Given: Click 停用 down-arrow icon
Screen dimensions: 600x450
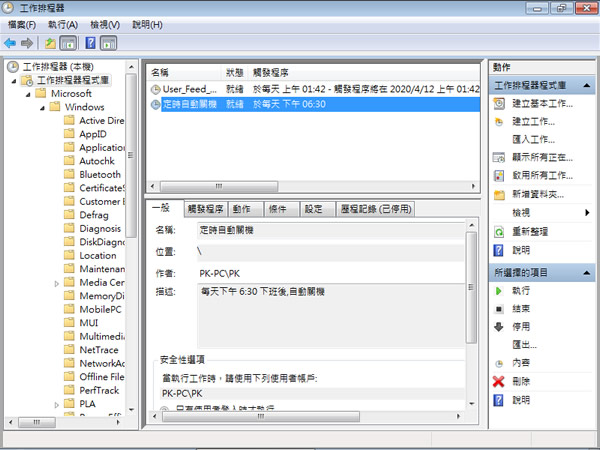Looking at the screenshot, I should click(499, 327).
